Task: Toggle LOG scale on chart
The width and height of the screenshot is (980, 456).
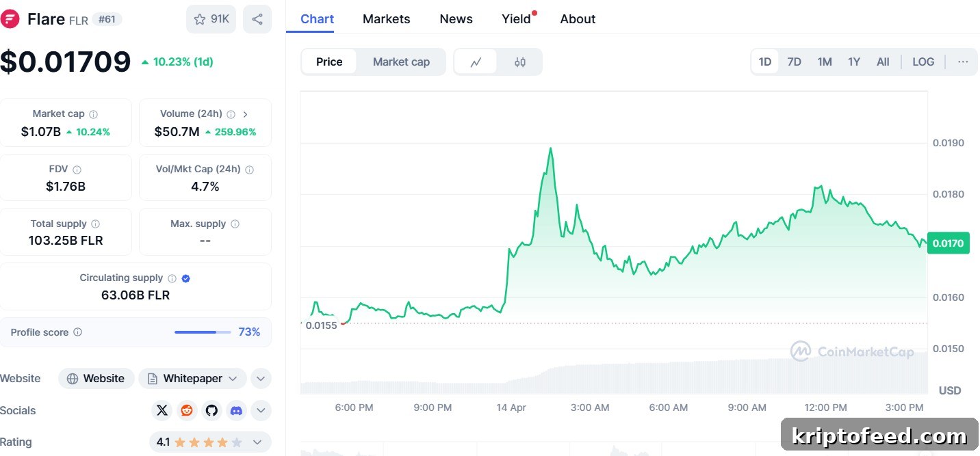Action: pyautogui.click(x=923, y=62)
